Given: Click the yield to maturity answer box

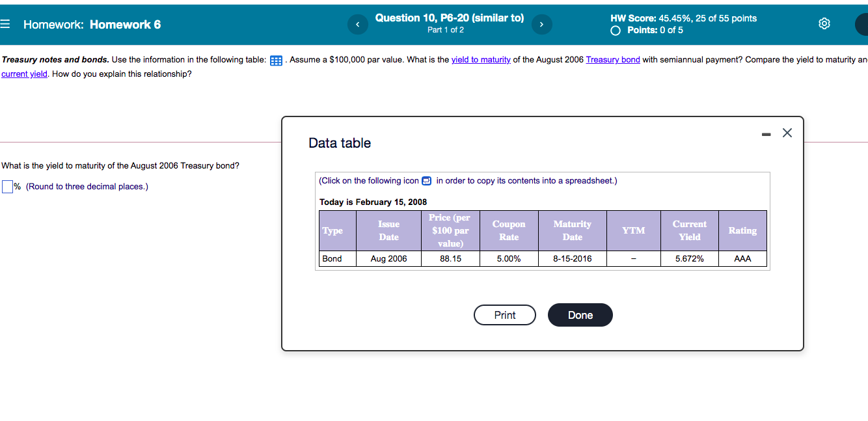Looking at the screenshot, I should (7, 187).
